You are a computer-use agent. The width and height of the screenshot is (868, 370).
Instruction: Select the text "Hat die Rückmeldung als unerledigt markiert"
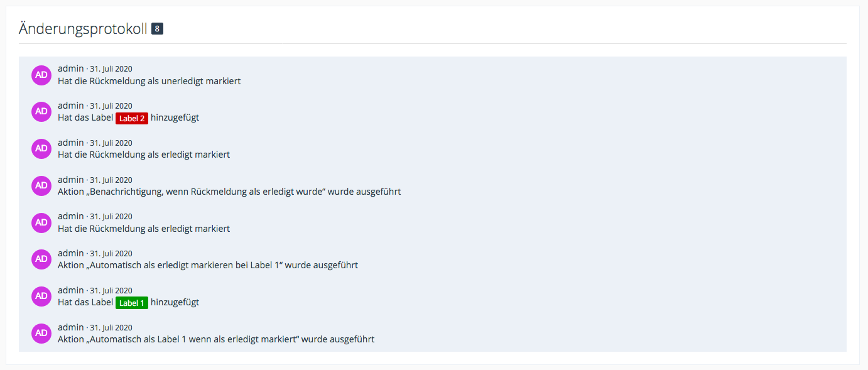tap(149, 81)
